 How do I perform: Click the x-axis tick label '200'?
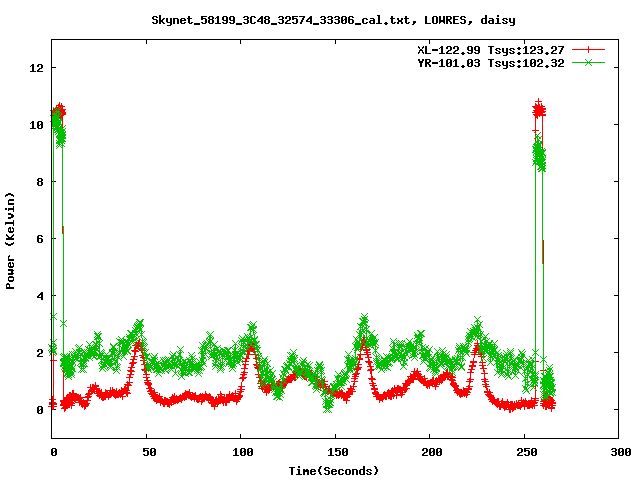(432, 452)
